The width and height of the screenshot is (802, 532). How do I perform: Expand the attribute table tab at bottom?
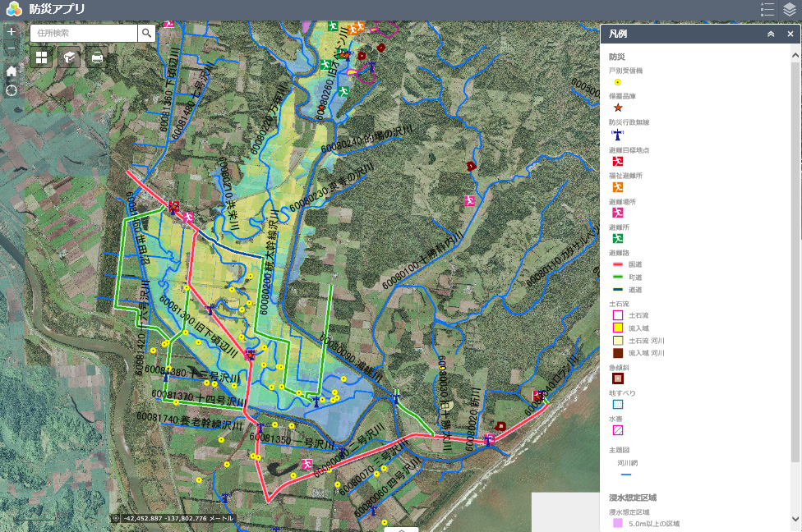point(401,529)
